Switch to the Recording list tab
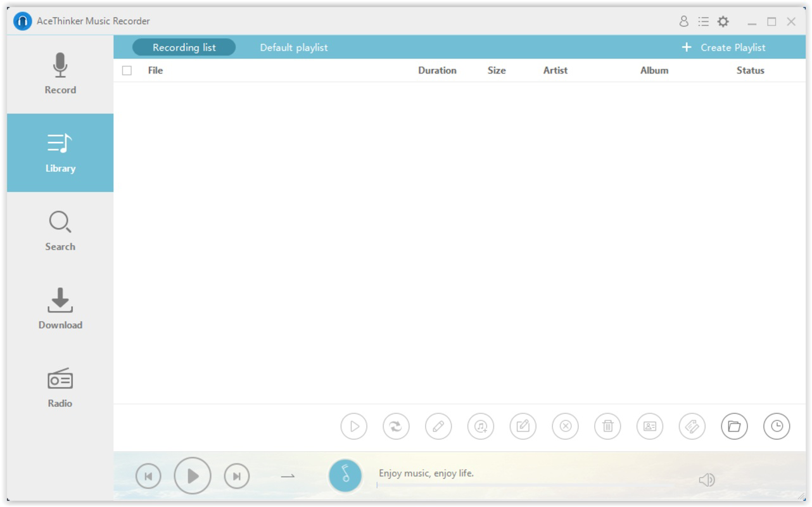The image size is (812, 507). [x=184, y=48]
